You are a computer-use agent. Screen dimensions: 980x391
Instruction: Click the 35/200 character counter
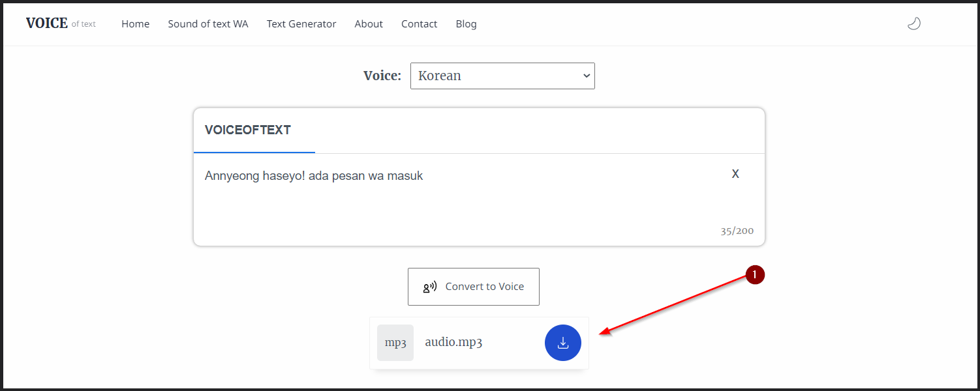737,230
